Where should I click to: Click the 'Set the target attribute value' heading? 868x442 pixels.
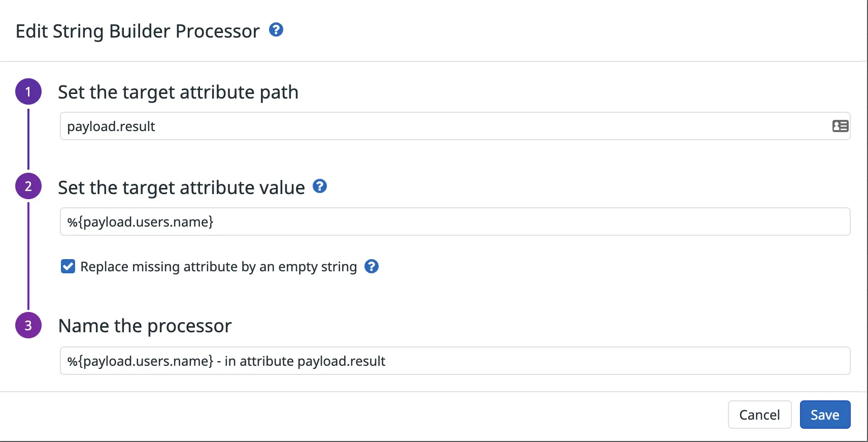[x=181, y=188]
